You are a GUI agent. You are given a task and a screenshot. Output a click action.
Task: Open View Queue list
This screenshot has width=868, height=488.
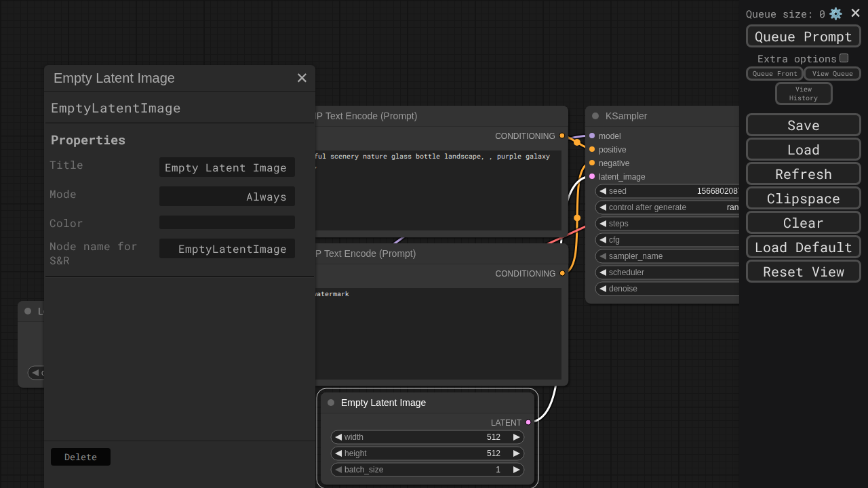click(x=832, y=74)
